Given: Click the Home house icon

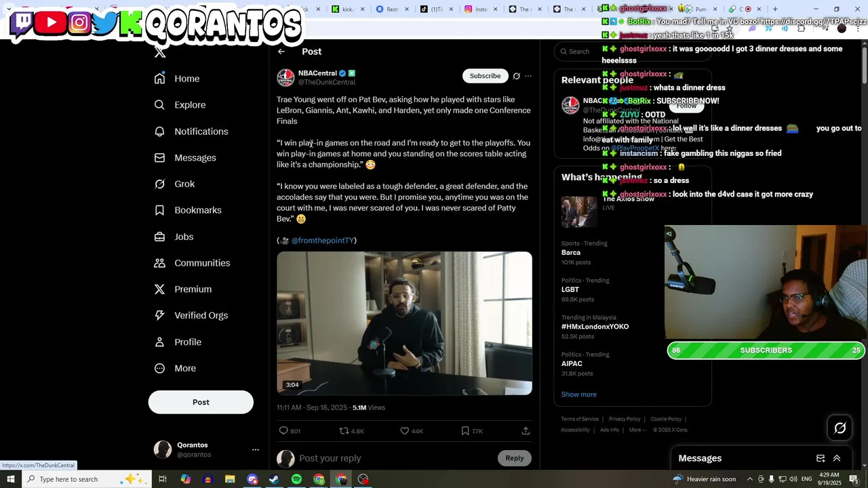Looking at the screenshot, I should click(x=159, y=79).
